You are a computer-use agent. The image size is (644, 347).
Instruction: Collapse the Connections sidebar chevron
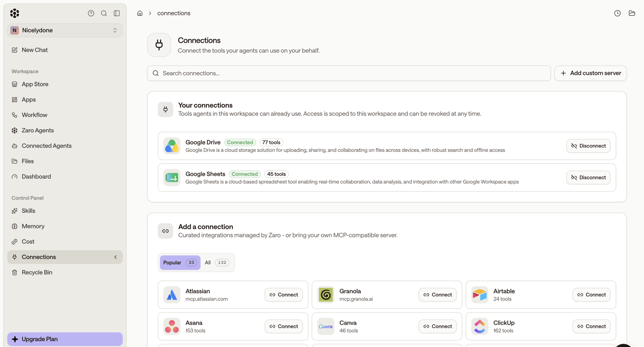[x=115, y=257]
